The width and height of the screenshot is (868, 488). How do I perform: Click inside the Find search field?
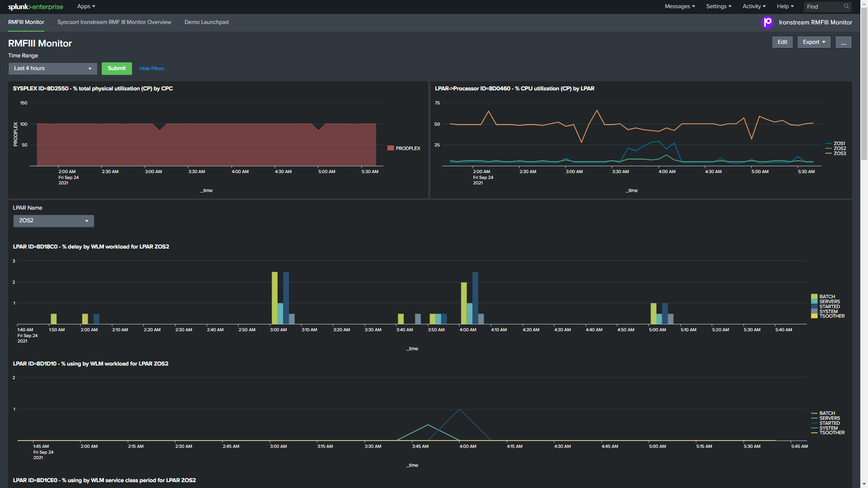(x=823, y=6)
